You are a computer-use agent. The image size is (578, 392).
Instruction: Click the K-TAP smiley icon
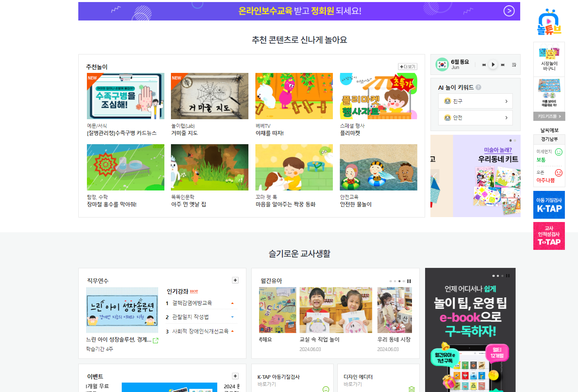pos(326,389)
